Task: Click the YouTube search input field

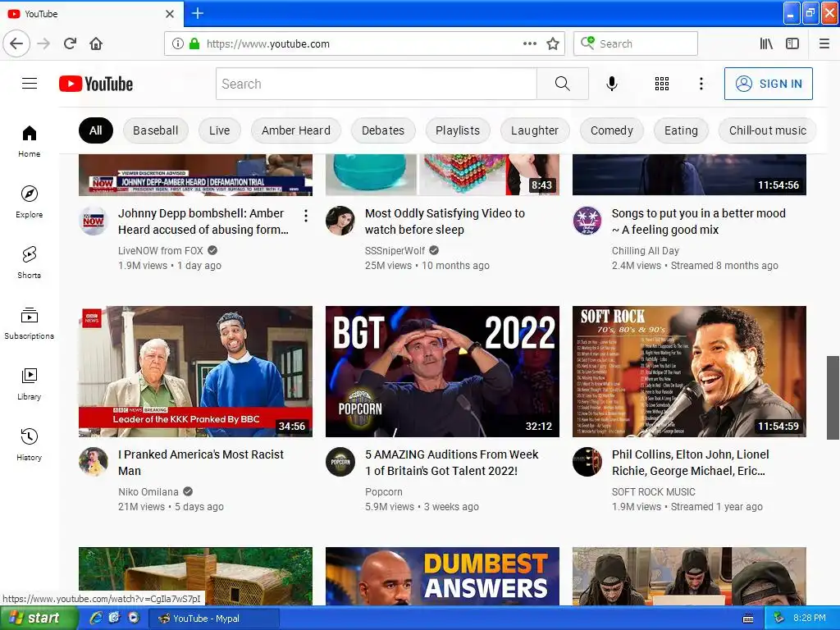Action: point(377,84)
